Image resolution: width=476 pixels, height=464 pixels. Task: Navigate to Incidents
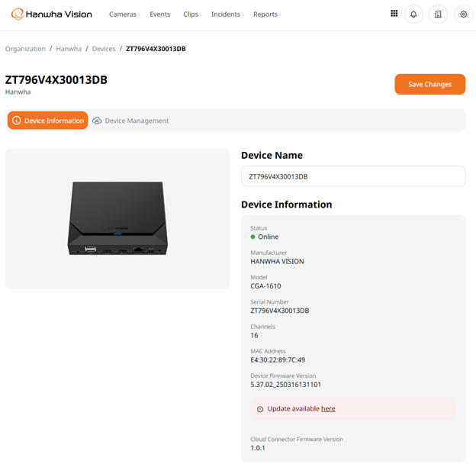(x=226, y=14)
